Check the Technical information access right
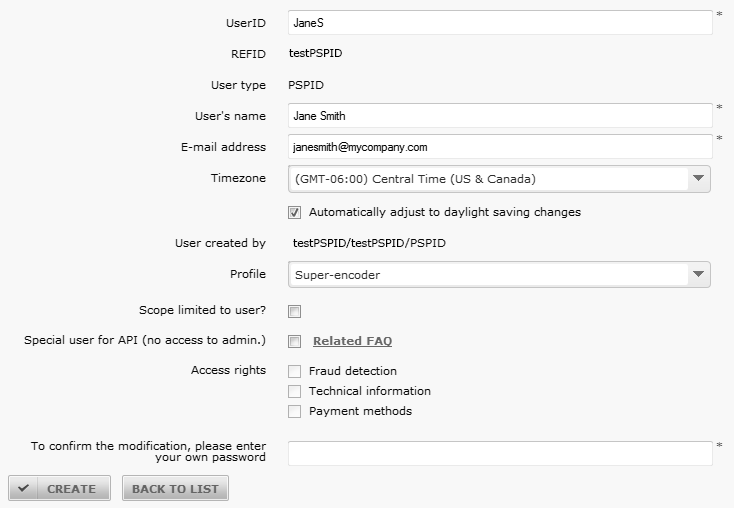The height and width of the screenshot is (508, 734). tap(294, 391)
